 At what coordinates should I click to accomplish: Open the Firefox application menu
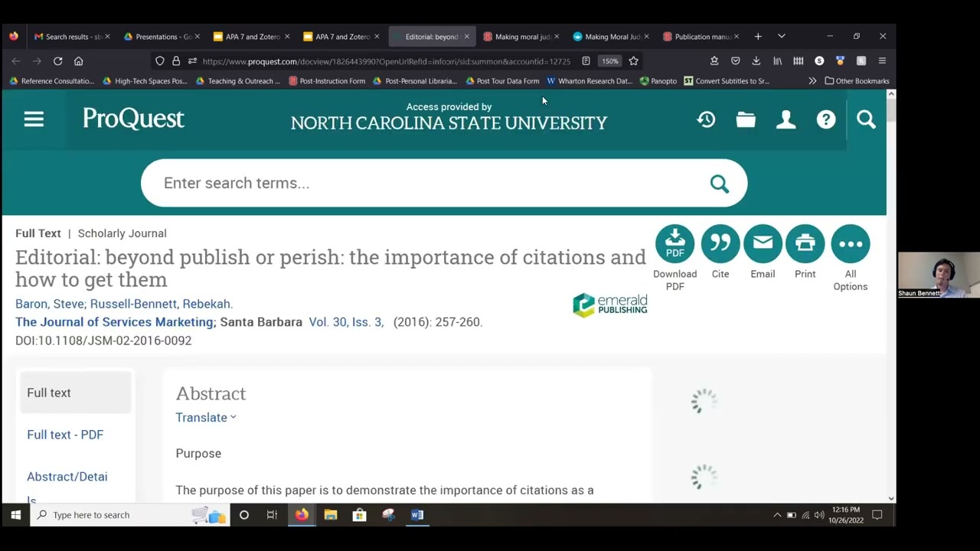(882, 61)
